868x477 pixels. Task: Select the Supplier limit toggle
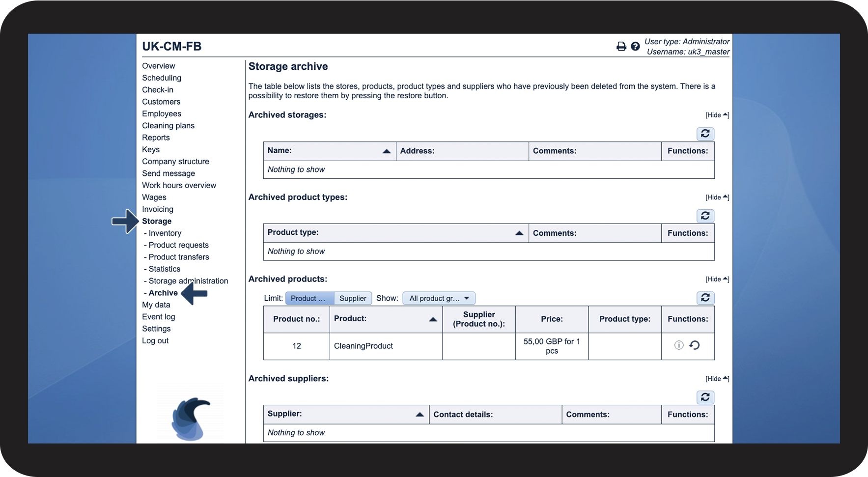tap(353, 298)
